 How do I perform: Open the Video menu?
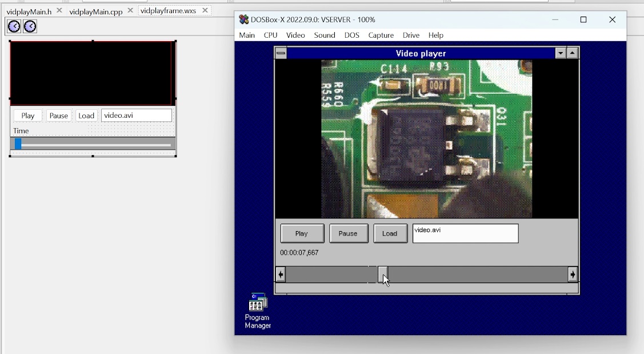click(x=295, y=35)
